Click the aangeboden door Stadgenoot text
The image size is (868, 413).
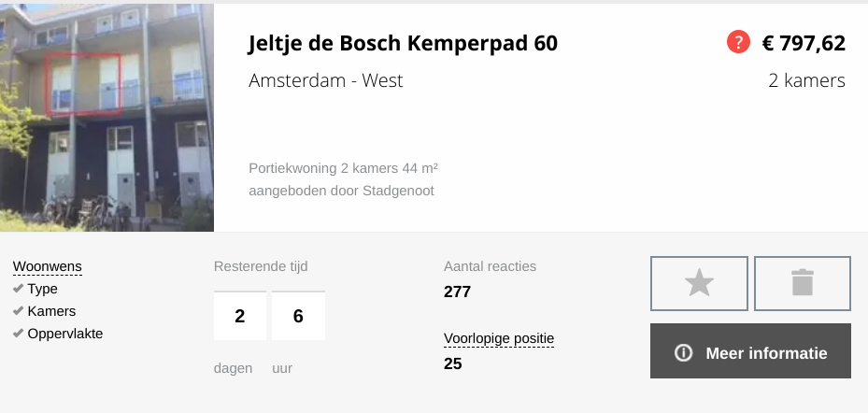(x=341, y=191)
